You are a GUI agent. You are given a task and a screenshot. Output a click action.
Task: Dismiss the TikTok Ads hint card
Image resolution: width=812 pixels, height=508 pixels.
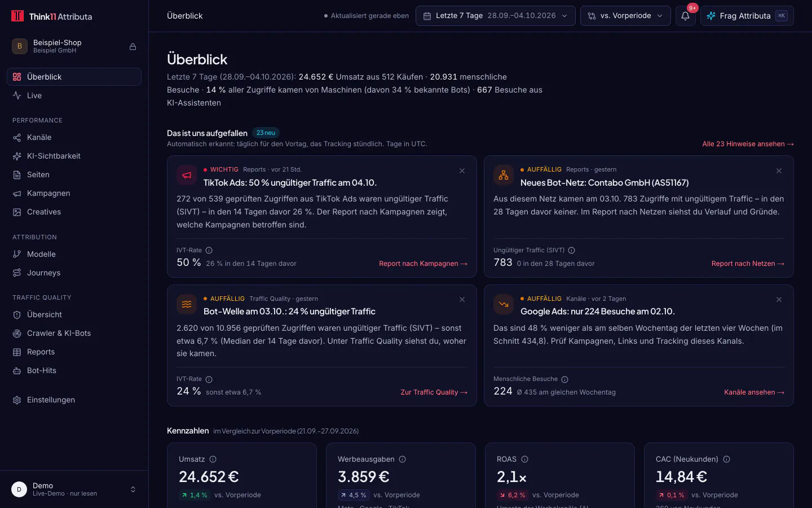(x=462, y=171)
